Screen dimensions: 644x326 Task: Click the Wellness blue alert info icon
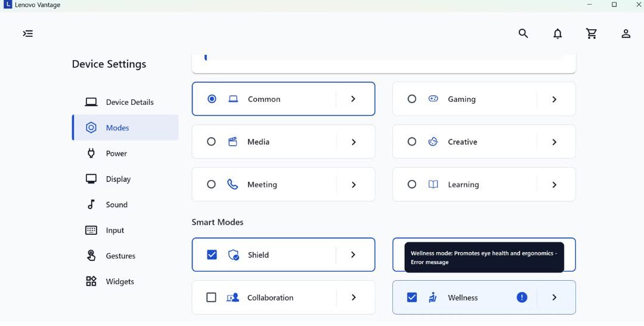pyautogui.click(x=522, y=297)
